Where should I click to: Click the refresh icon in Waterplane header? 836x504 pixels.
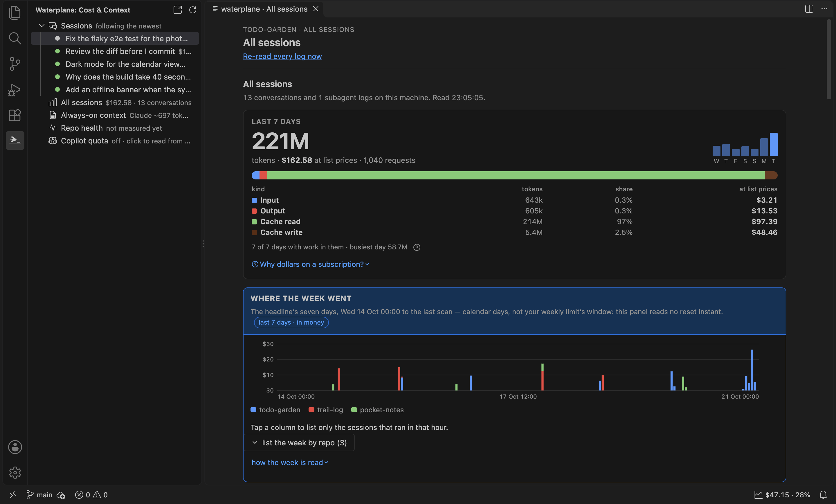tap(193, 10)
